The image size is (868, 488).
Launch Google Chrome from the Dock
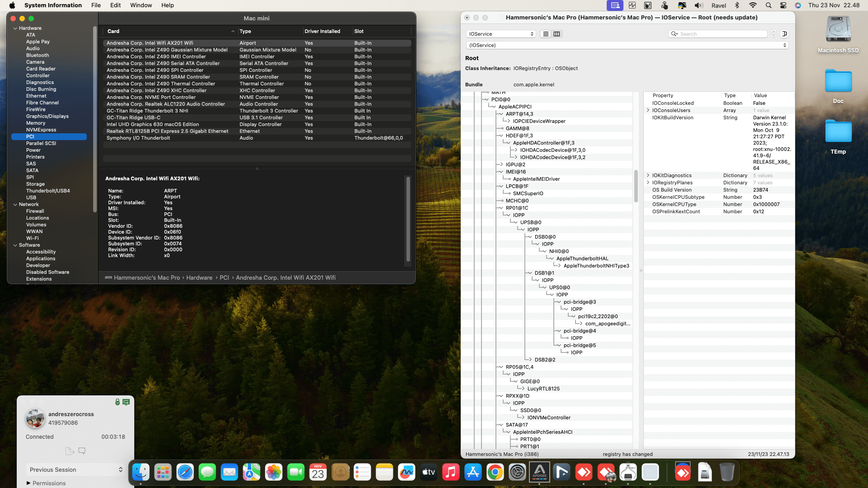point(495,473)
